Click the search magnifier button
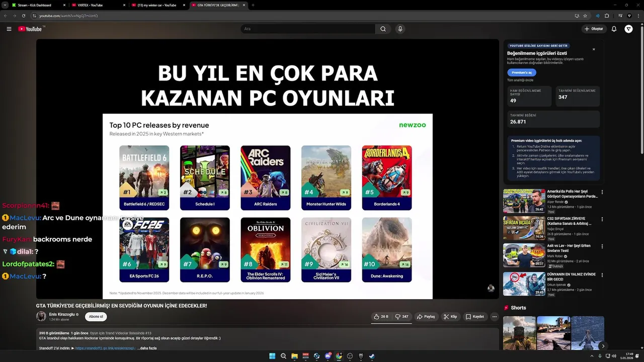644x362 pixels. (x=383, y=29)
